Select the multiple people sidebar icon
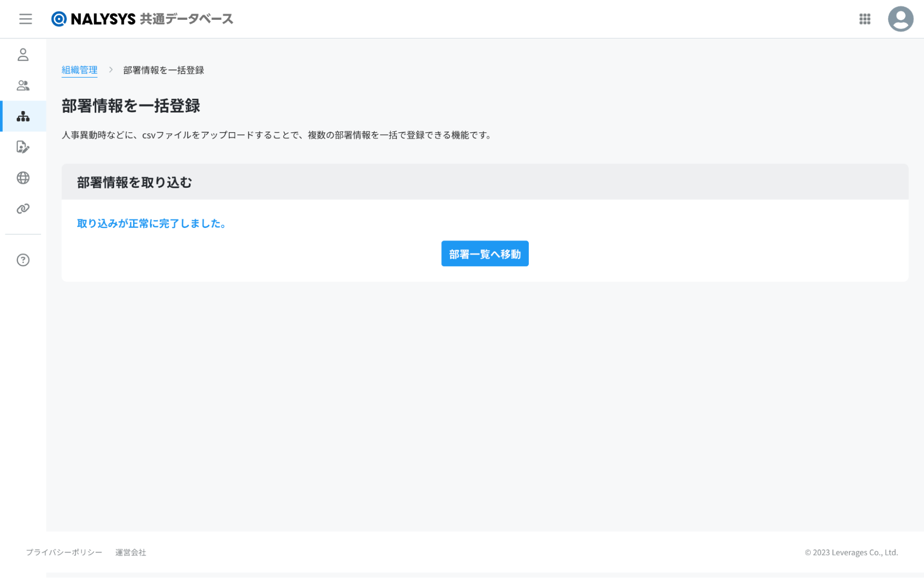 [x=23, y=86]
